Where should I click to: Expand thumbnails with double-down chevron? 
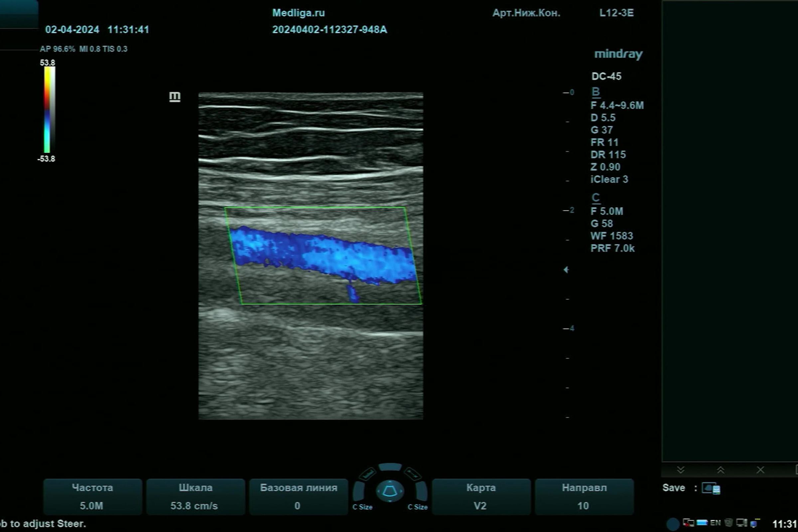tap(681, 470)
